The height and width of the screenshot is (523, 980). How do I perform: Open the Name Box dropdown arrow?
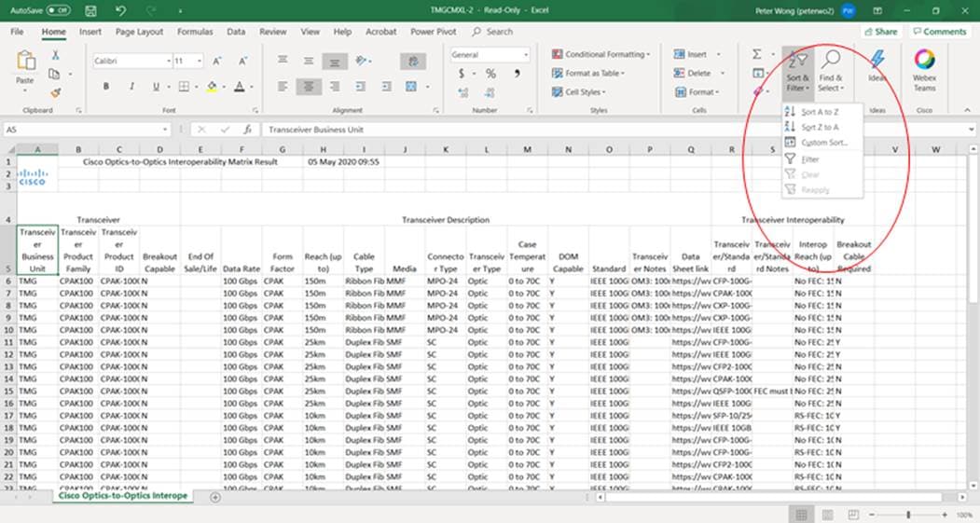point(165,130)
